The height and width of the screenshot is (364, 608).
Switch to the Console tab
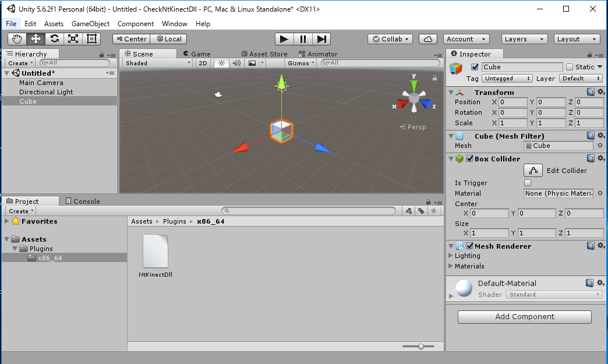(82, 202)
